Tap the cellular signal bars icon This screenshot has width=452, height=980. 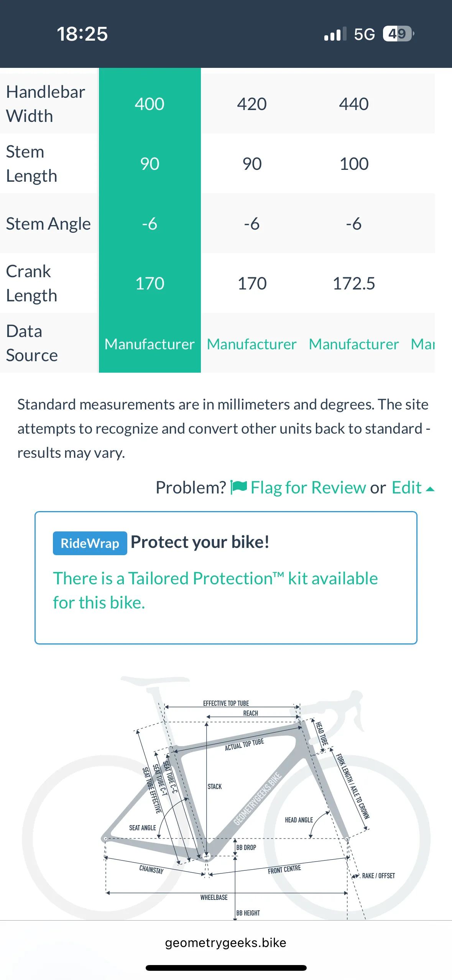click(x=335, y=34)
